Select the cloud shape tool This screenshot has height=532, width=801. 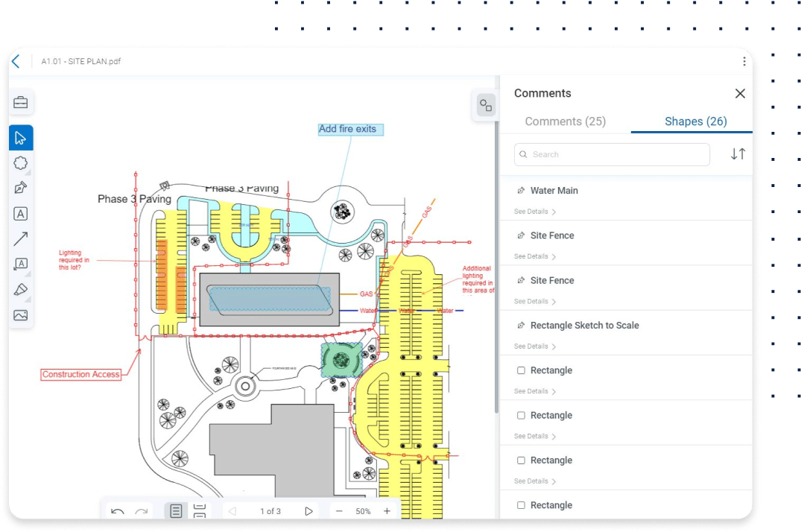(x=21, y=163)
